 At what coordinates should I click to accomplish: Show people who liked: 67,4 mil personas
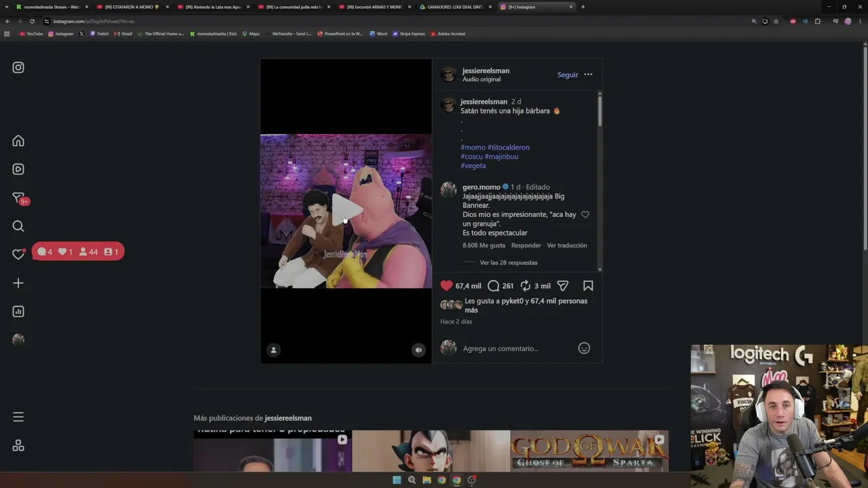pos(559,301)
